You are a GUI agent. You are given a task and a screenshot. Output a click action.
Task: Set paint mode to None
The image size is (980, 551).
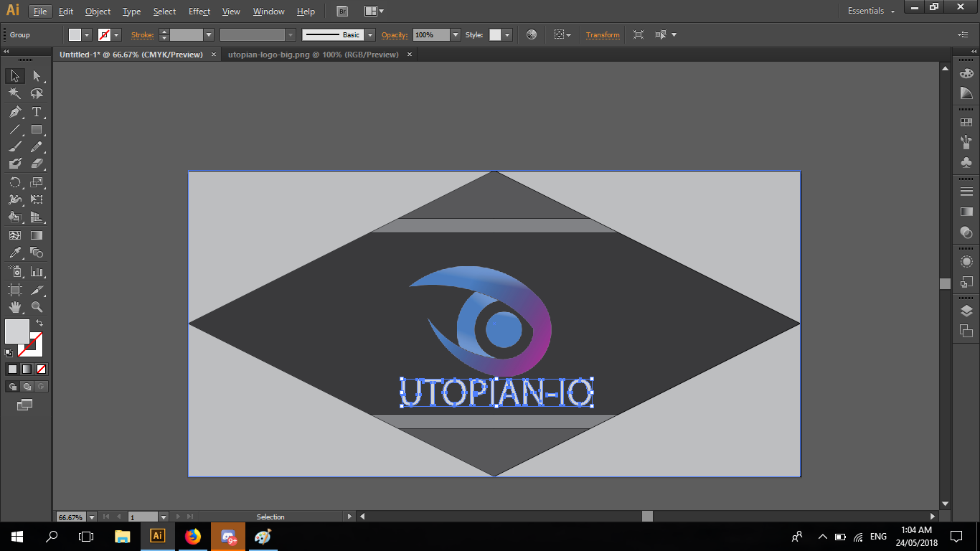point(41,369)
